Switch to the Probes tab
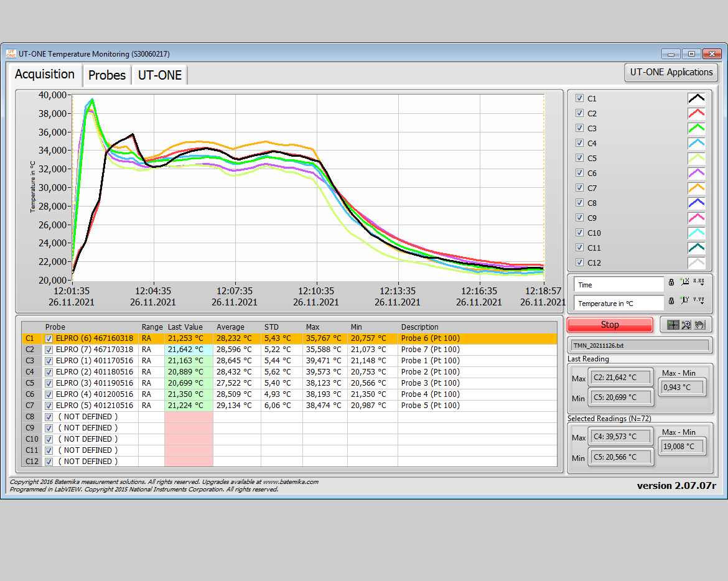 pyautogui.click(x=106, y=75)
